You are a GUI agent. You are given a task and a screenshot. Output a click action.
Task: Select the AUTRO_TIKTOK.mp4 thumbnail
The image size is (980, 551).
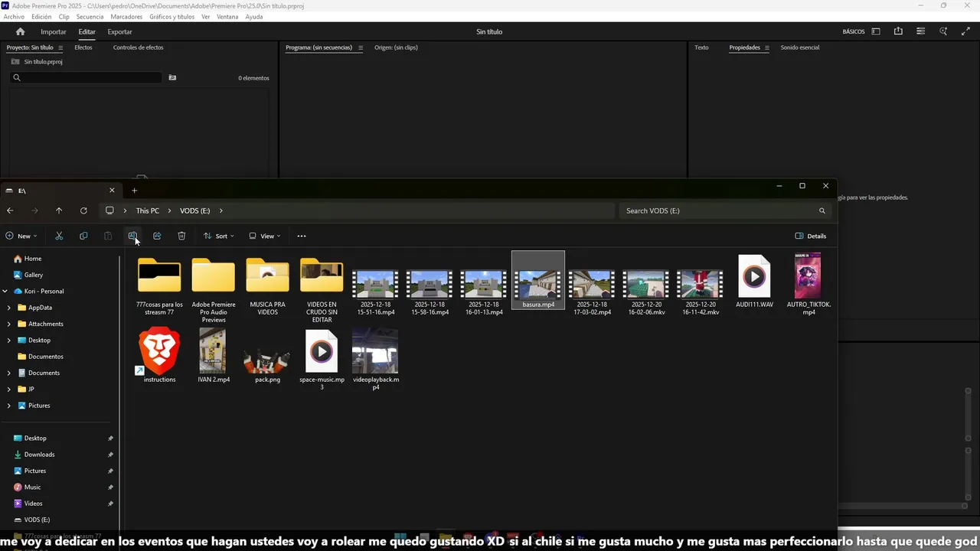808,284
